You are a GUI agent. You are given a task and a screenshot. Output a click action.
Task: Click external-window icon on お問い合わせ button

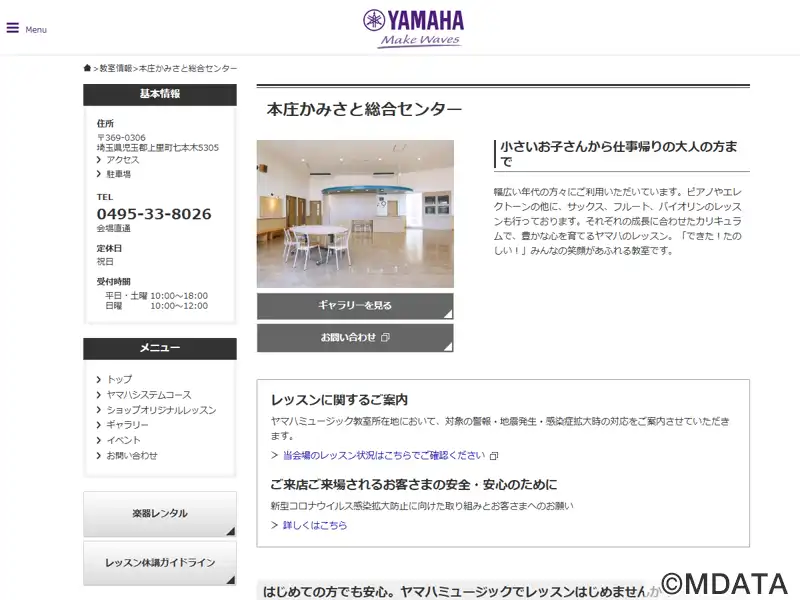(386, 337)
